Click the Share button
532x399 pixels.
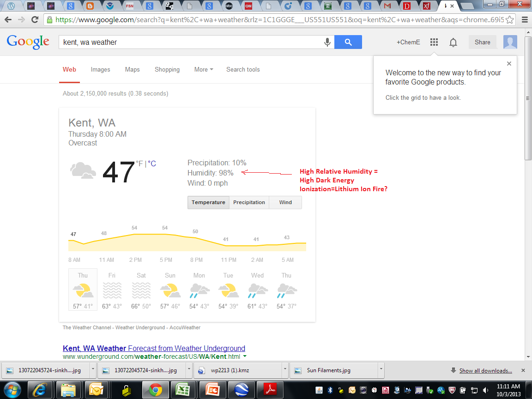482,42
